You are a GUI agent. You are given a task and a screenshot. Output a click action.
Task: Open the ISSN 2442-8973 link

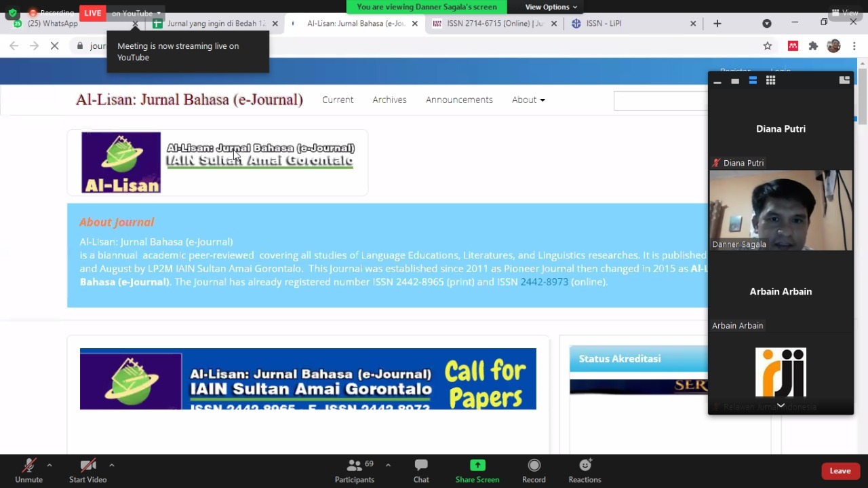(x=544, y=282)
